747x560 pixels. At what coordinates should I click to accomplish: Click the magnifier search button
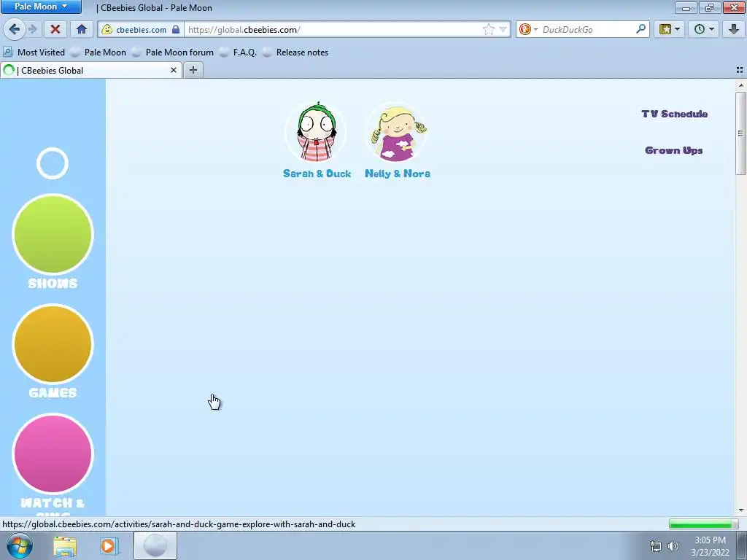(x=640, y=29)
